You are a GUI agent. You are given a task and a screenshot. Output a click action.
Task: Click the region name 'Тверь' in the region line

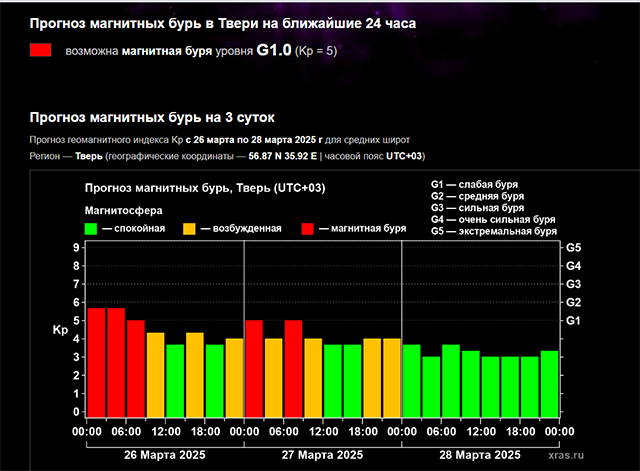[x=89, y=156]
